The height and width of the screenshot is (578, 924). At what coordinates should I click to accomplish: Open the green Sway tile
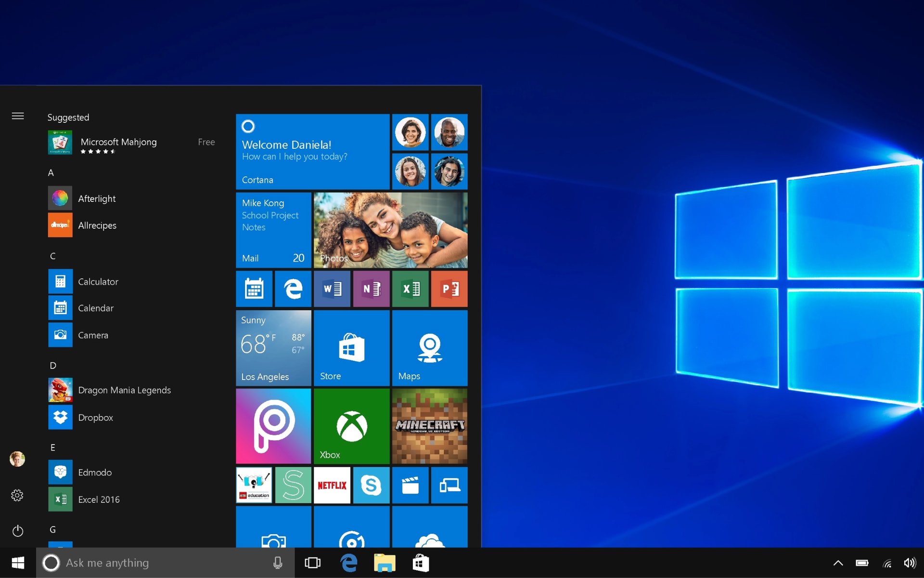point(293,485)
